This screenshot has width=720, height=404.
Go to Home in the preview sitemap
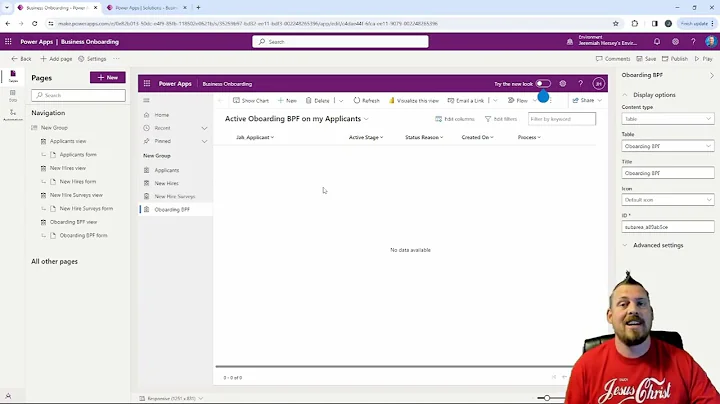click(162, 115)
